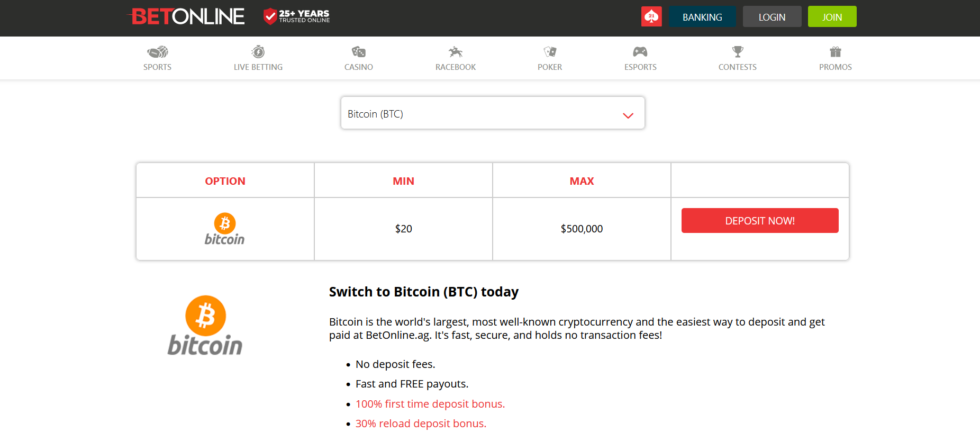Open the 100% first time deposit bonus link
The height and width of the screenshot is (441, 980).
[x=430, y=404]
